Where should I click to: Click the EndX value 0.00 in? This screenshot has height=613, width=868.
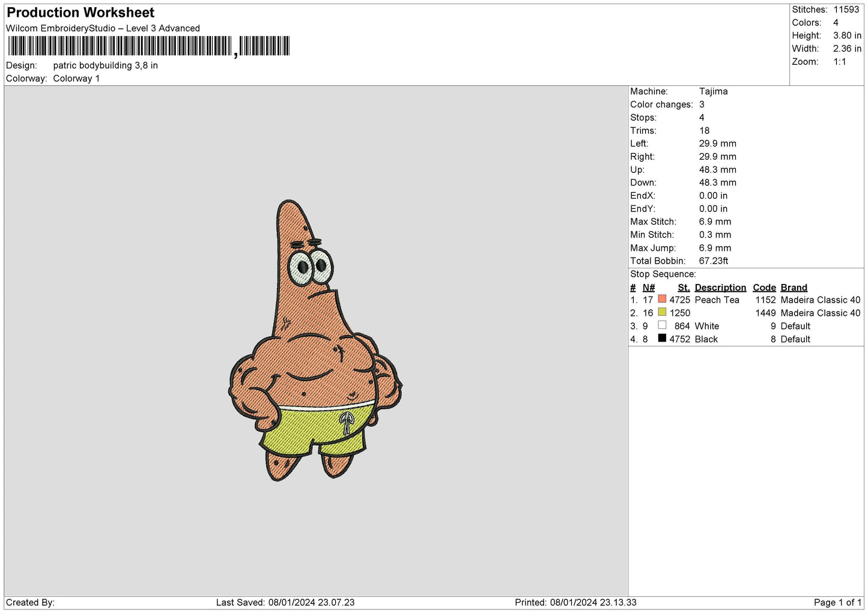[713, 196]
